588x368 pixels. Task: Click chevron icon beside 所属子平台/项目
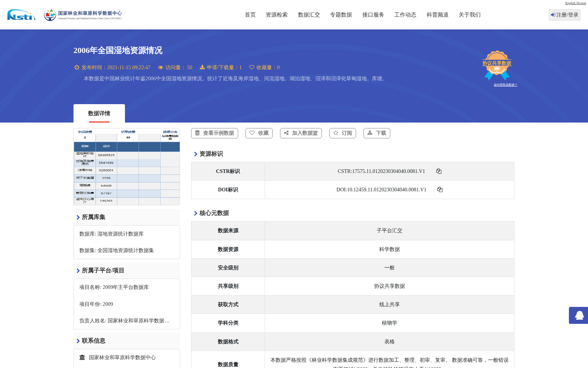[x=78, y=271]
